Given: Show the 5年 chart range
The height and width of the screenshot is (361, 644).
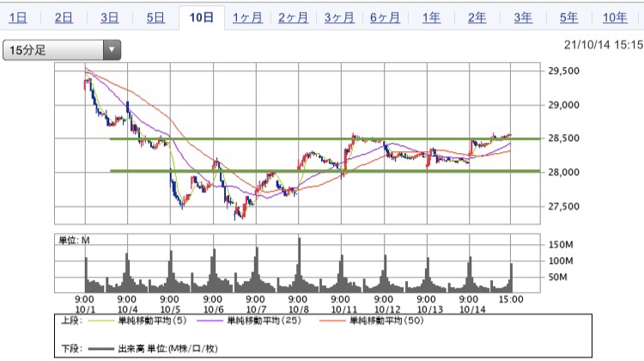Looking at the screenshot, I should (568, 17).
